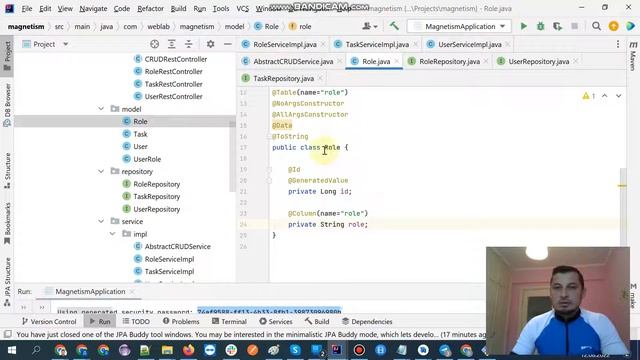The height and width of the screenshot is (360, 640).
Task: Open the Version Control tool window
Action: click(49, 322)
